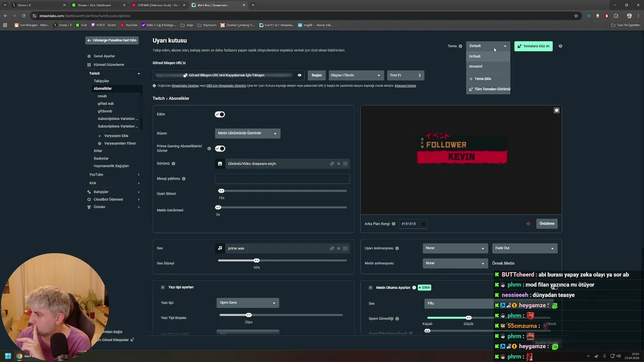Viewport: 644px width, 362px height.
Task: Open the giftbomb variation in the sidebar
Action: click(105, 111)
